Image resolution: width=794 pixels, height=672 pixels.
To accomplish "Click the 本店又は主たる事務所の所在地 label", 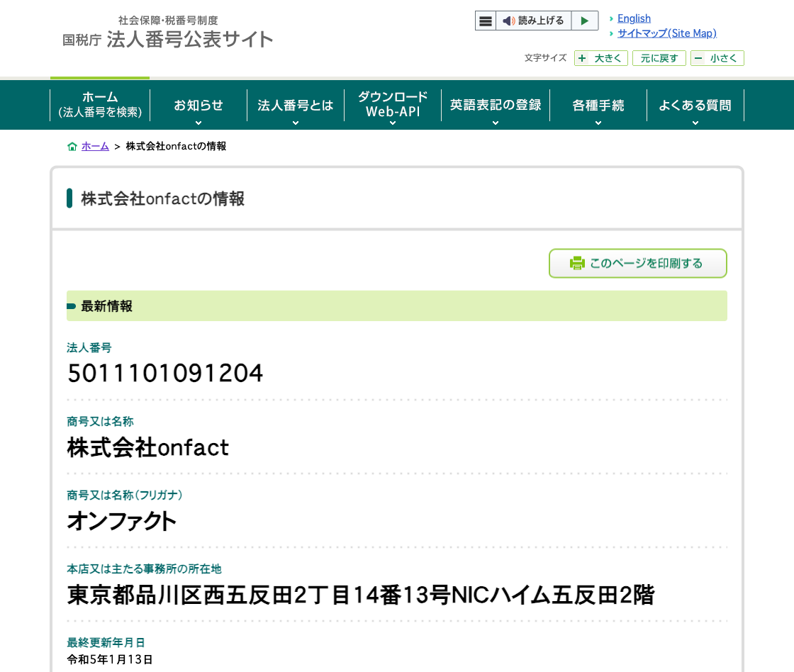I will tap(145, 569).
